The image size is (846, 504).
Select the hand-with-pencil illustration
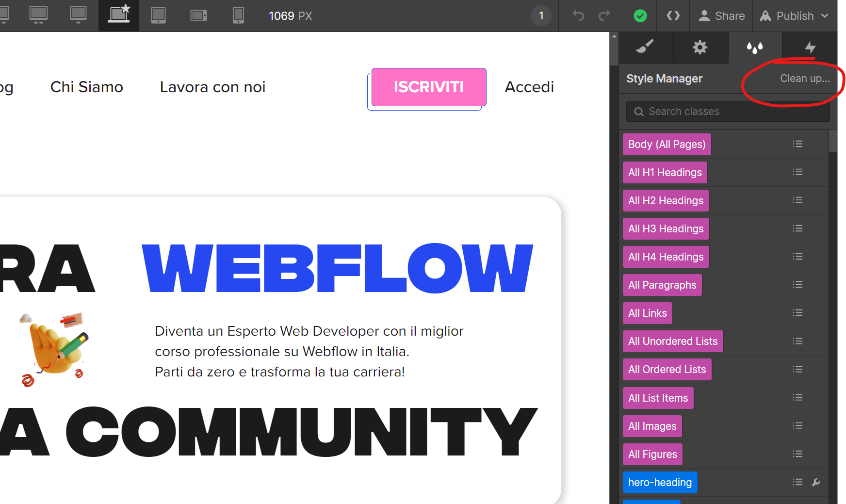pyautogui.click(x=54, y=349)
